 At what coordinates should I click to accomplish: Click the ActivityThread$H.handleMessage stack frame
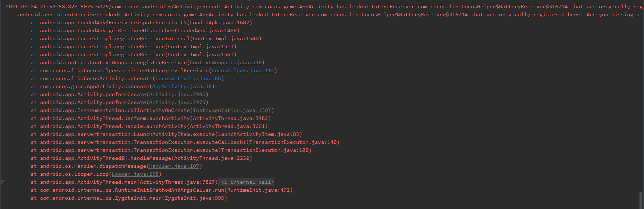(x=146, y=158)
